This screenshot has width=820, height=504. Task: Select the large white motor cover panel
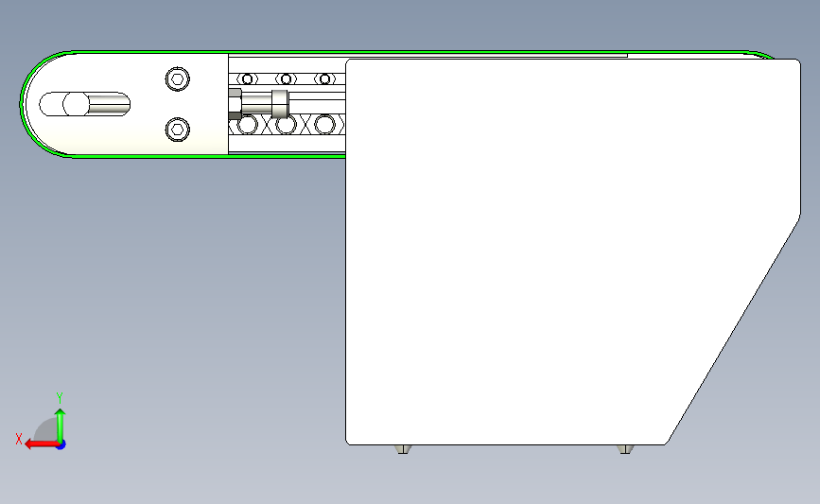click(x=572, y=252)
